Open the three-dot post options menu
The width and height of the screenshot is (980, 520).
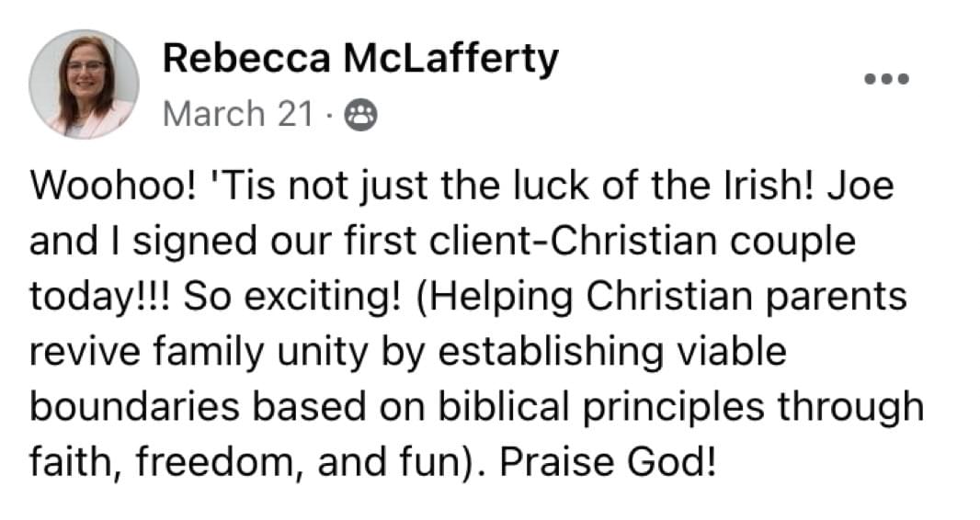tap(887, 79)
